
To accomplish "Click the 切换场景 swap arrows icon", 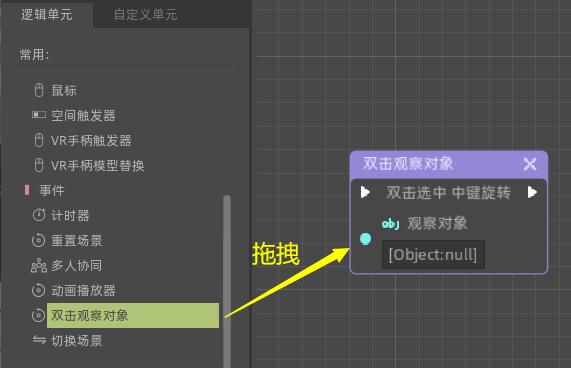I will tap(39, 340).
